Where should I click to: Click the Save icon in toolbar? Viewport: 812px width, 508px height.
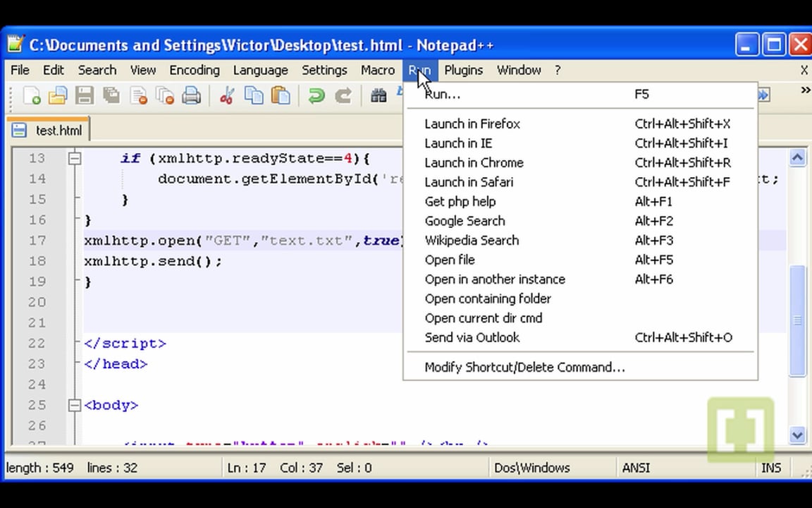[x=85, y=95]
